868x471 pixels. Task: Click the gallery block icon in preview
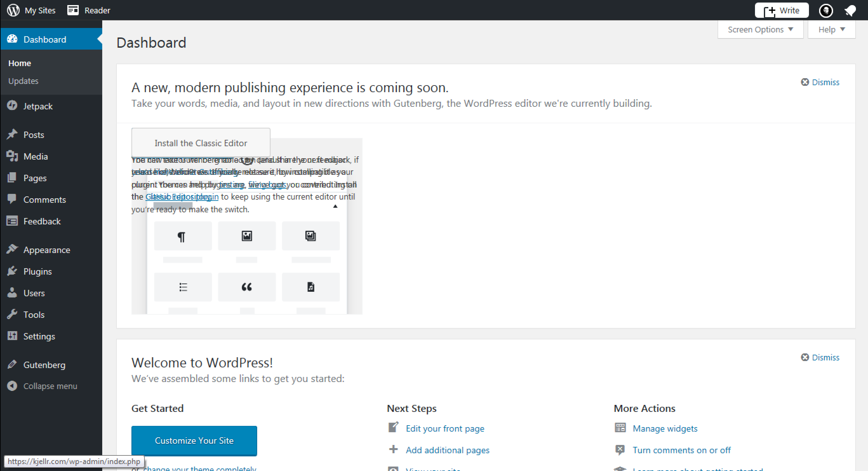310,235
